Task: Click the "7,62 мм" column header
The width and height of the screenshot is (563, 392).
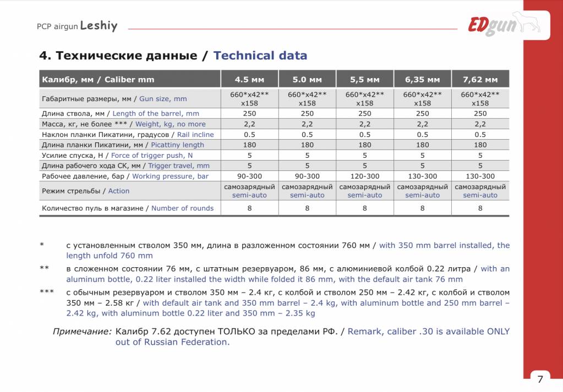Action: coord(480,79)
